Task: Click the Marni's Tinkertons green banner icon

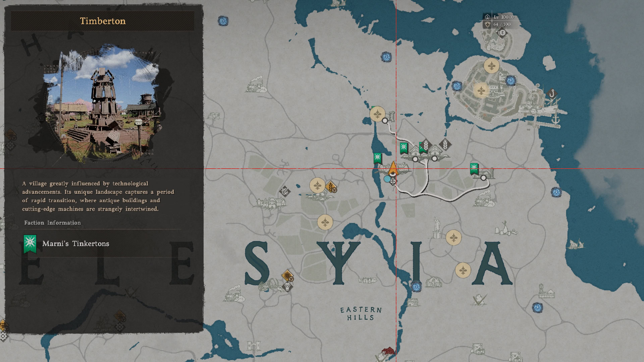Action: point(30,244)
